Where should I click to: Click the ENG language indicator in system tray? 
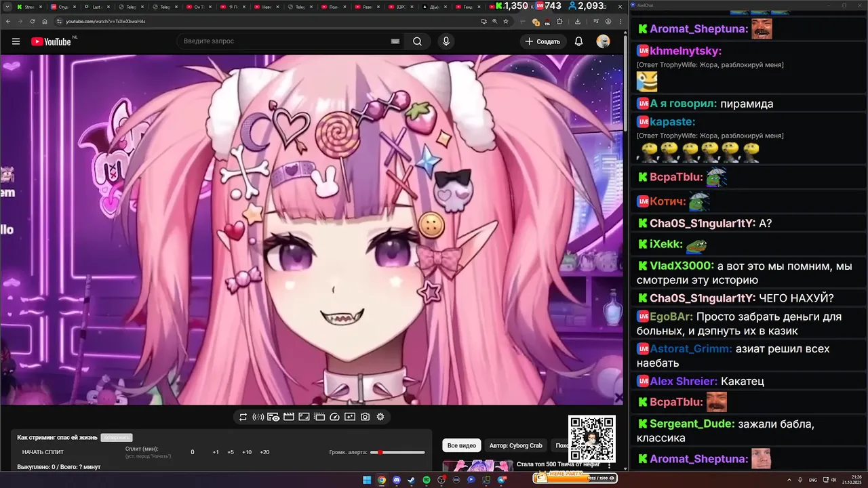[x=813, y=480]
